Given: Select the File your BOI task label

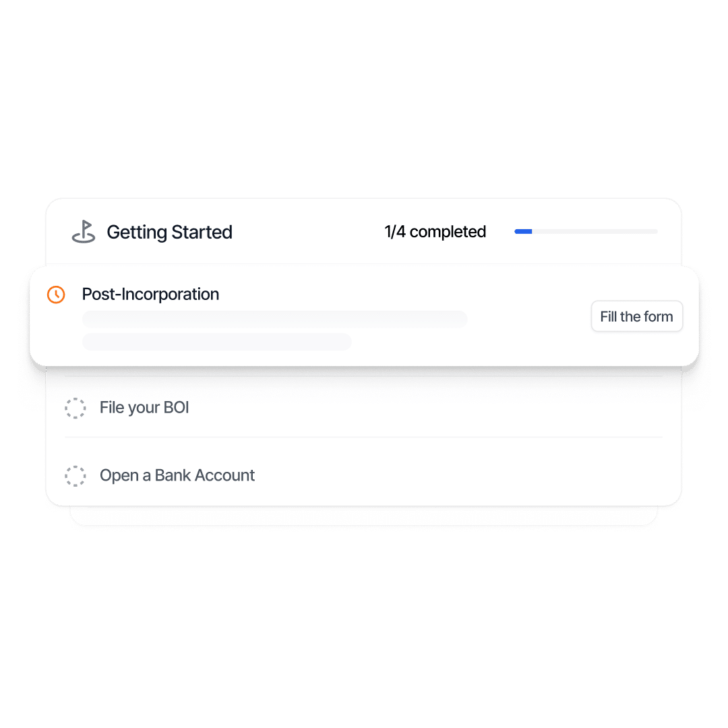Looking at the screenshot, I should (x=144, y=408).
